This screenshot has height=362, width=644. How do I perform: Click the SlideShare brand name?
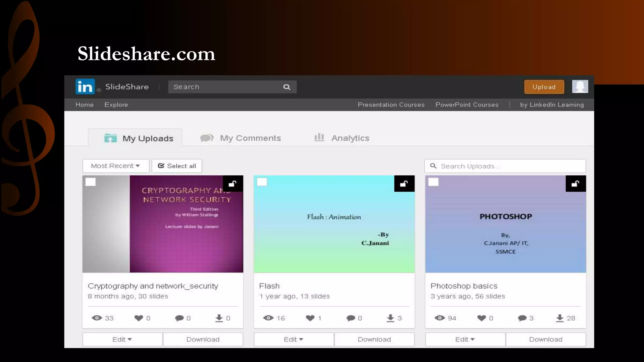click(x=127, y=87)
